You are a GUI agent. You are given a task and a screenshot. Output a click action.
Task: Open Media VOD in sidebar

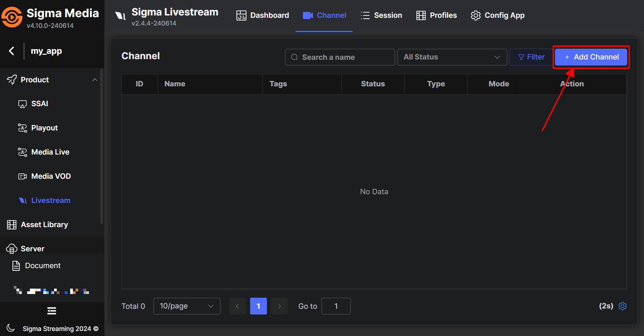51,176
